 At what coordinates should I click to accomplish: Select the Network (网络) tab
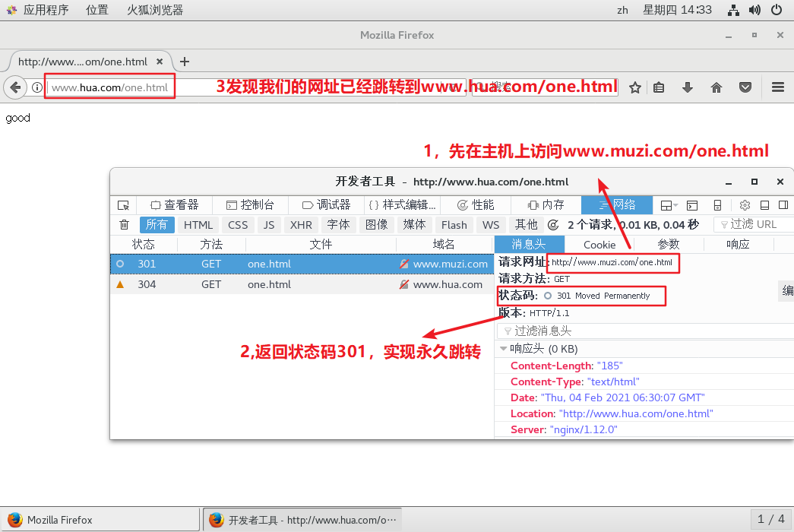pyautogui.click(x=617, y=204)
